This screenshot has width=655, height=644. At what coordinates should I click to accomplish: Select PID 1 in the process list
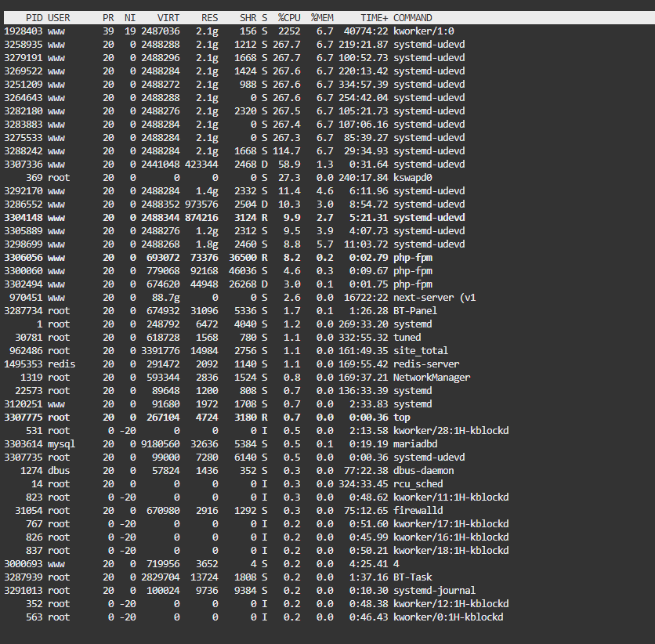(40, 324)
